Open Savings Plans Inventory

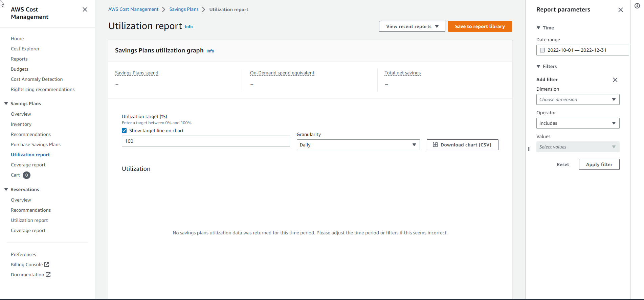click(x=21, y=124)
